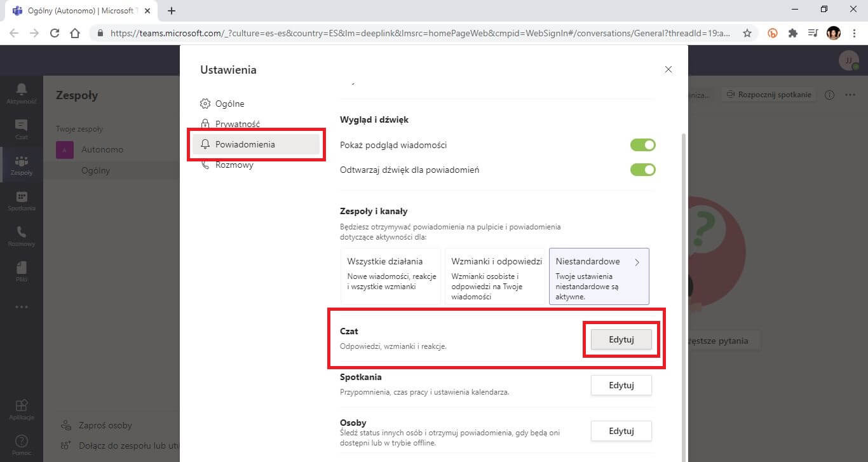The image size is (868, 462).
Task: Select Ogólny channel in list
Action: pos(96,170)
